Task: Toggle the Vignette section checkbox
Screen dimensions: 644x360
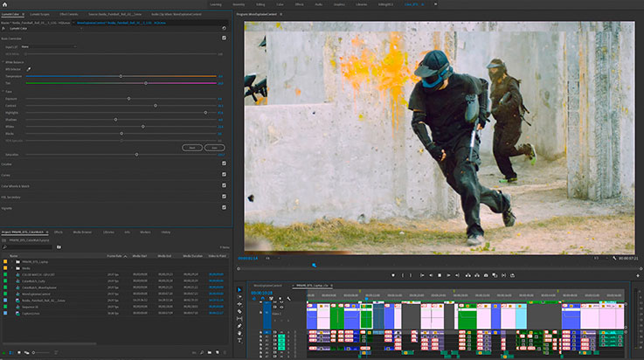Action: point(224,208)
